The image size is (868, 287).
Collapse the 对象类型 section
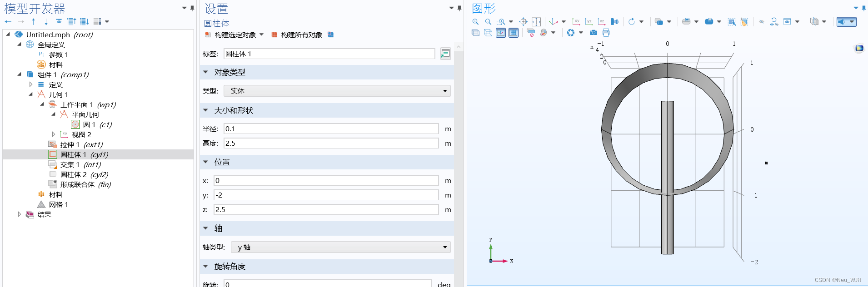coord(205,72)
